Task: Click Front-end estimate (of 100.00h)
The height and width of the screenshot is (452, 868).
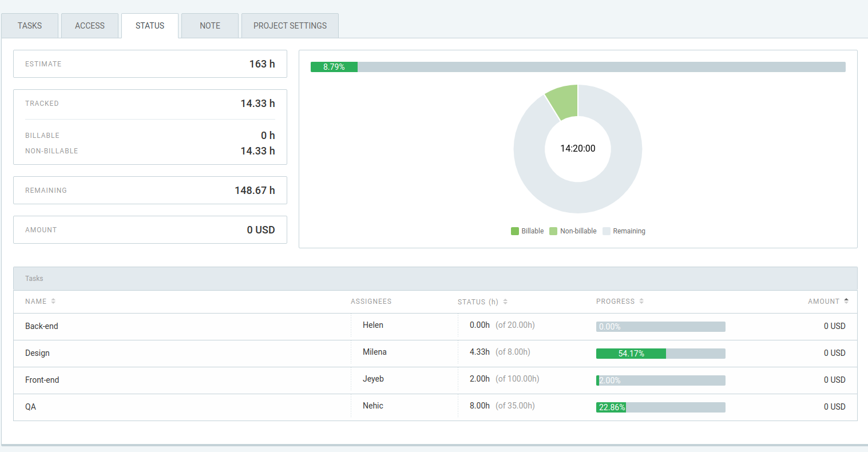Action: coord(517,379)
